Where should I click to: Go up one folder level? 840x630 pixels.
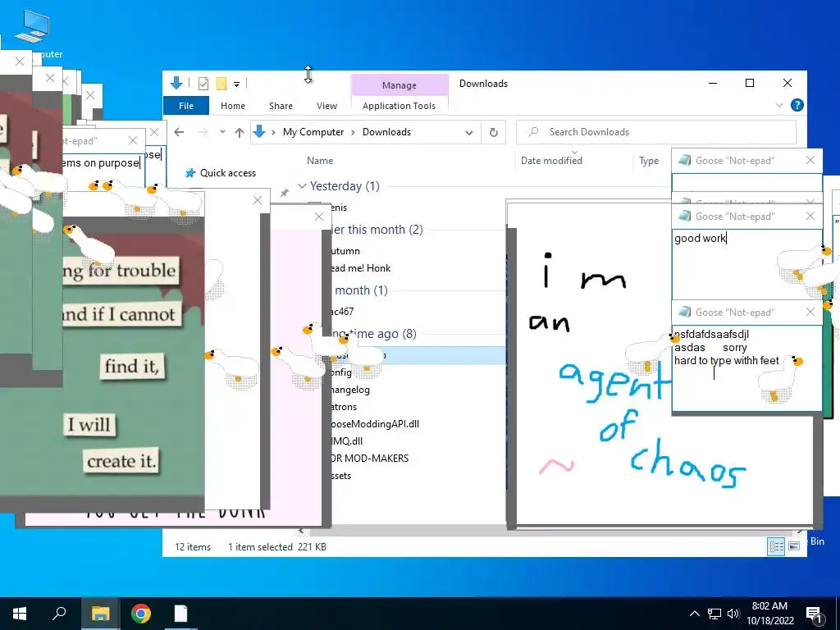pos(239,132)
